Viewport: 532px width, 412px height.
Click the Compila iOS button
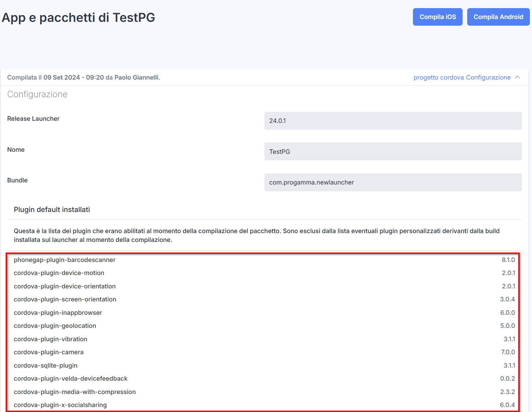pyautogui.click(x=438, y=17)
